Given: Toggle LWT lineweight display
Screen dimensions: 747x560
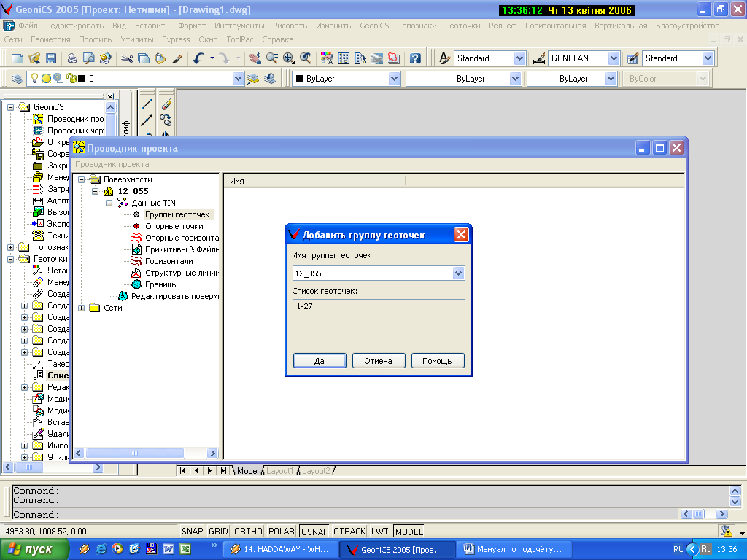Looking at the screenshot, I should click(379, 532).
